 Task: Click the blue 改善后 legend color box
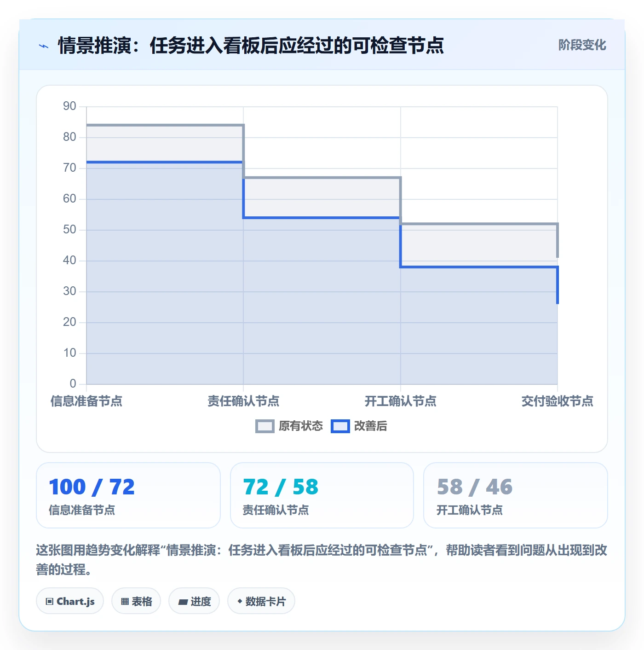pos(340,426)
